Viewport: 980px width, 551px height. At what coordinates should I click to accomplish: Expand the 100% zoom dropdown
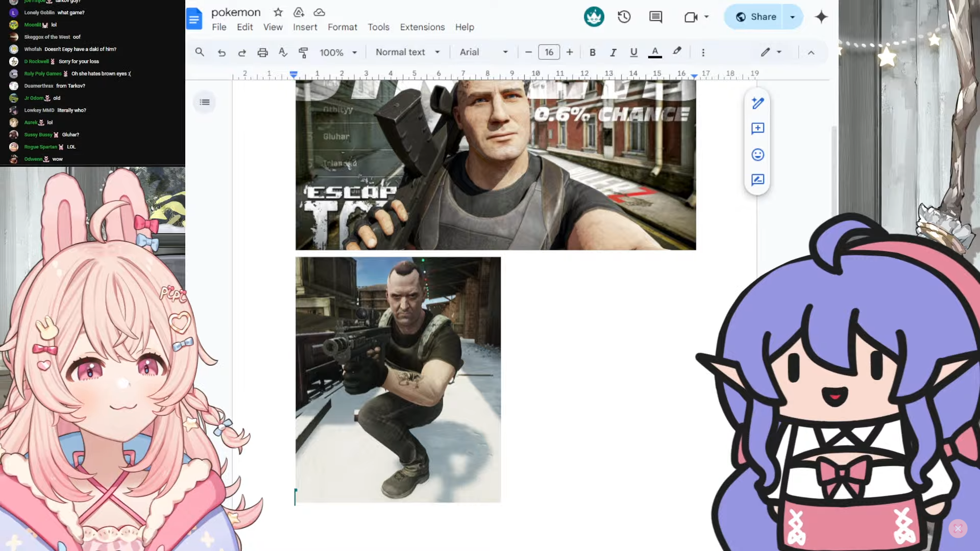(x=338, y=52)
